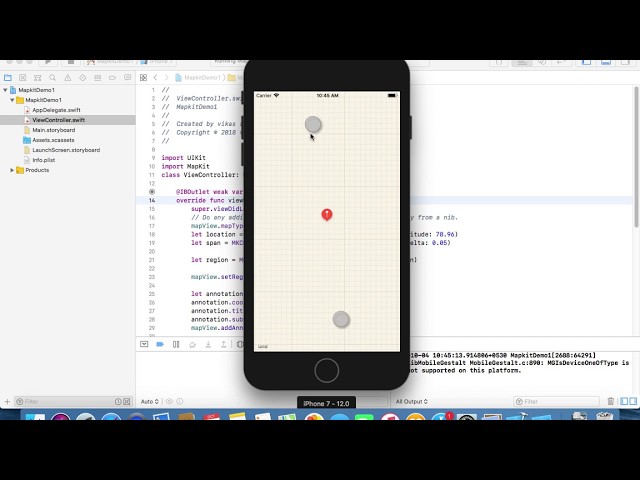Image resolution: width=640 pixels, height=480 pixels.
Task: Toggle source-control status filter icon
Action: (x=127, y=402)
